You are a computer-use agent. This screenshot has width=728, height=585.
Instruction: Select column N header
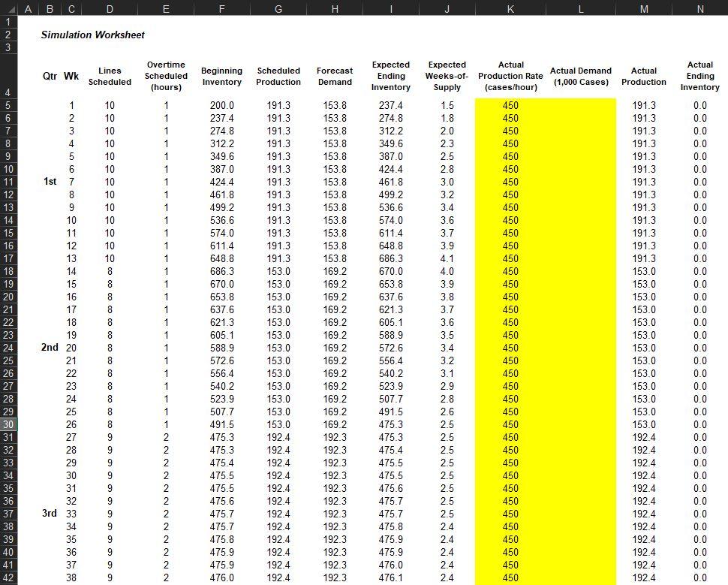point(700,8)
